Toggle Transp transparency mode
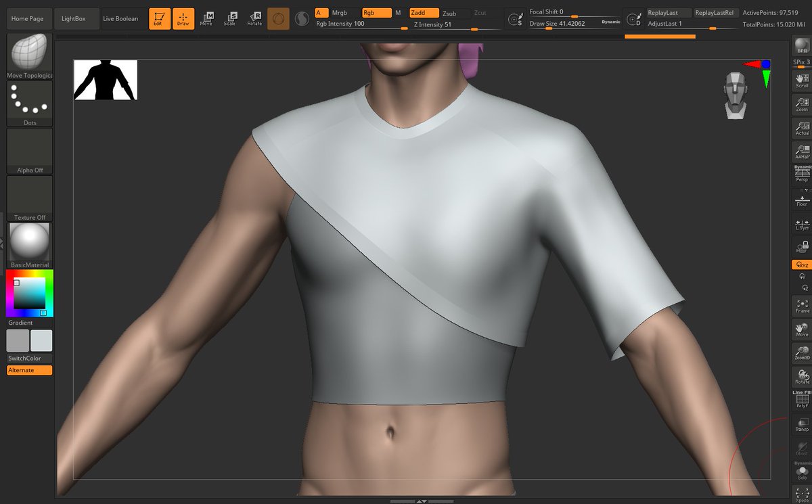The height and width of the screenshot is (504, 812). click(802, 424)
